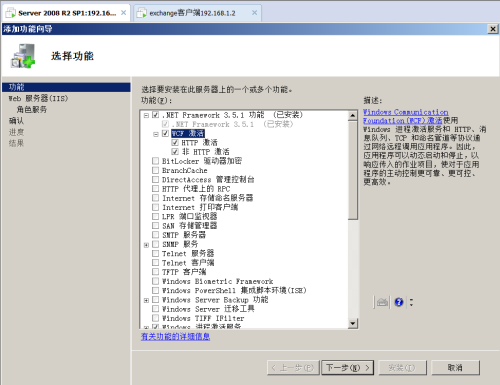Select 功能 step in left navigation
500x385 pixels.
pos(66,87)
